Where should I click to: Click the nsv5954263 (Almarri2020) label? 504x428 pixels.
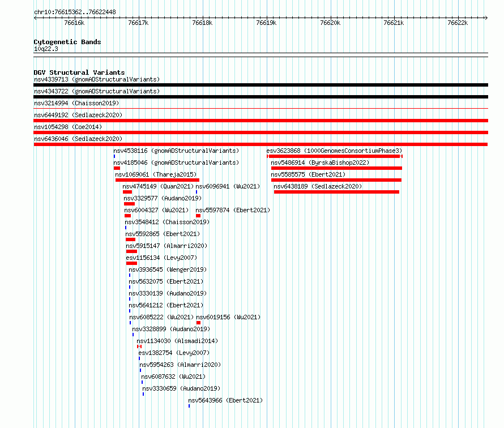(180, 365)
